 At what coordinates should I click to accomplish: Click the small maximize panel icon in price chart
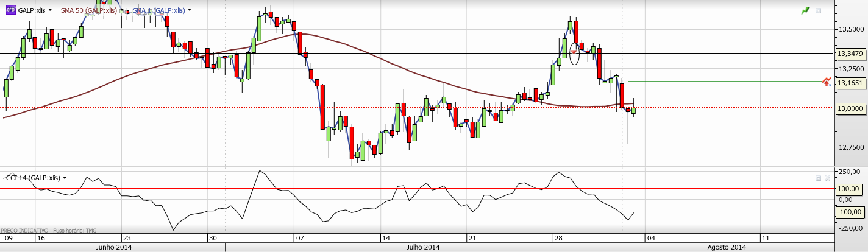(x=818, y=10)
